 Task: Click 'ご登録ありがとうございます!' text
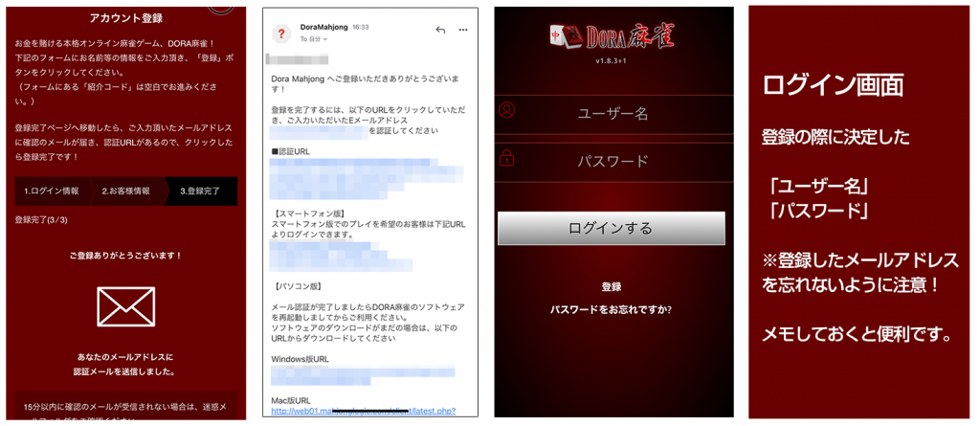[126, 256]
